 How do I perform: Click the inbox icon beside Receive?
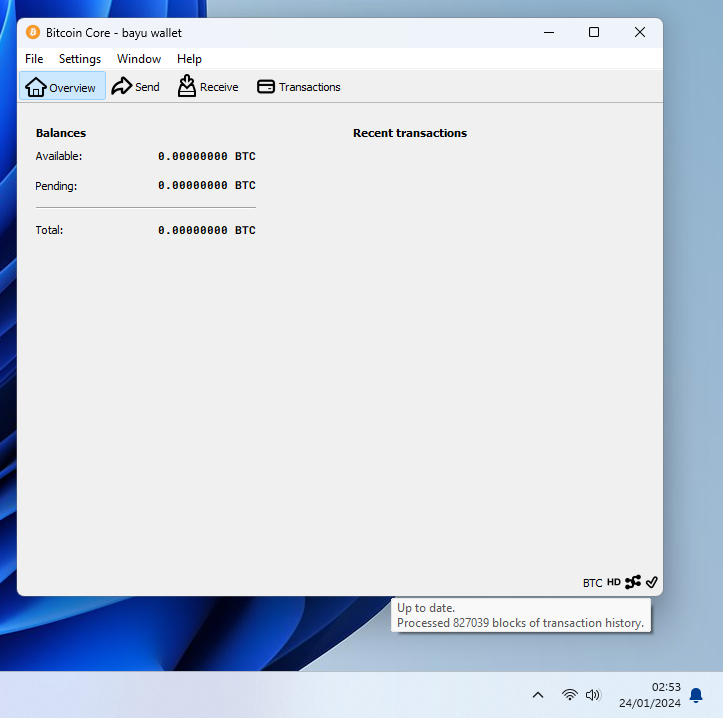187,86
